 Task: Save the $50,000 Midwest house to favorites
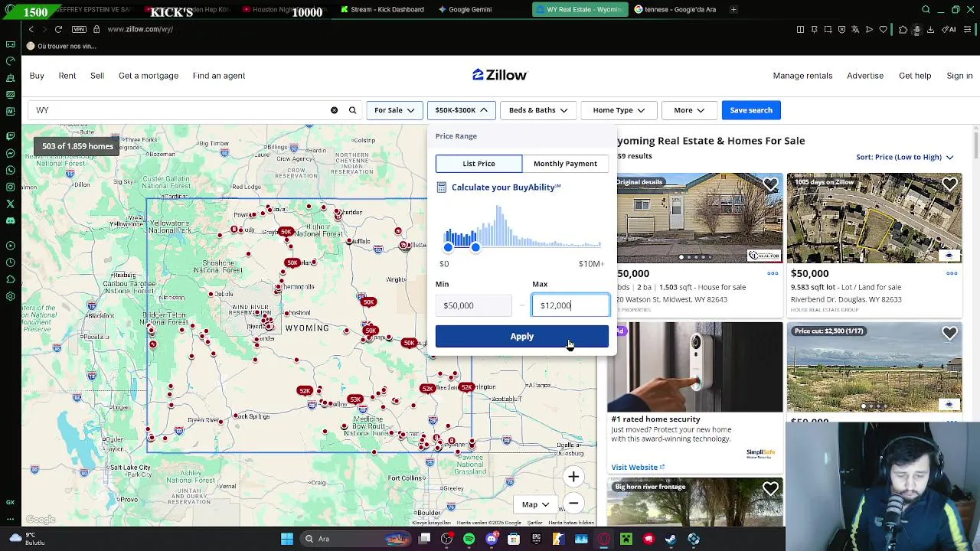pyautogui.click(x=770, y=184)
